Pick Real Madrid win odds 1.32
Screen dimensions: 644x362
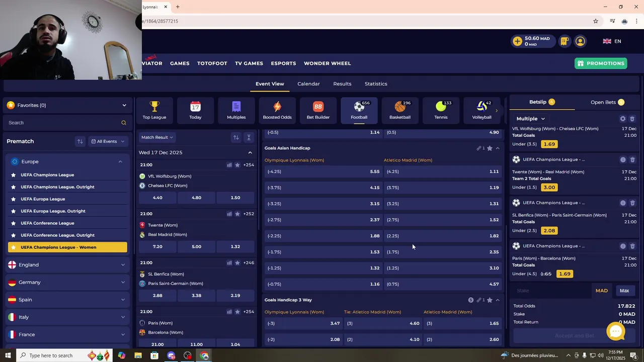click(235, 246)
